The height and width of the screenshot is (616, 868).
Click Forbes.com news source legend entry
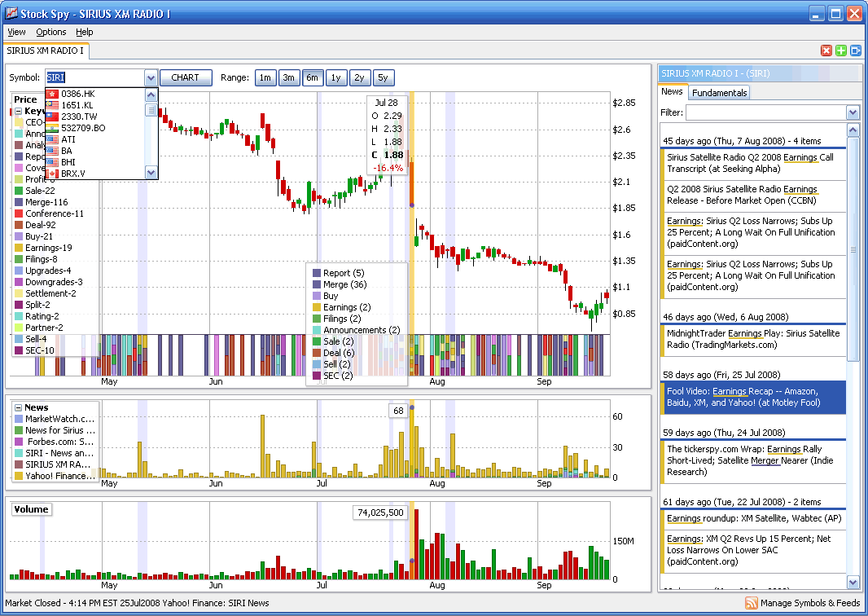[55, 442]
